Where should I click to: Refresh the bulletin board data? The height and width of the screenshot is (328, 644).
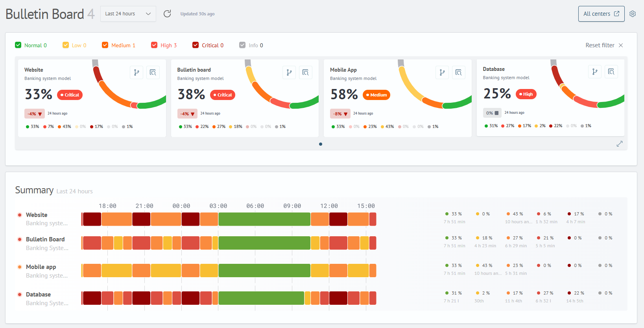[x=167, y=14]
